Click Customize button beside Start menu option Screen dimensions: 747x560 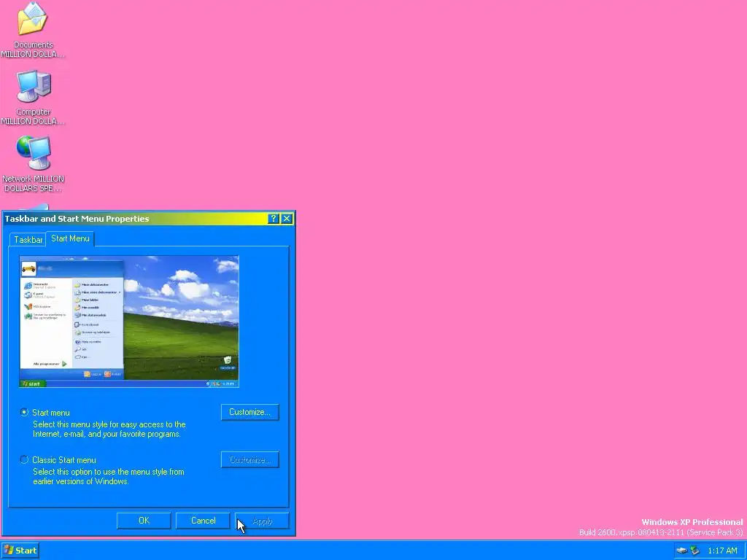[249, 412]
